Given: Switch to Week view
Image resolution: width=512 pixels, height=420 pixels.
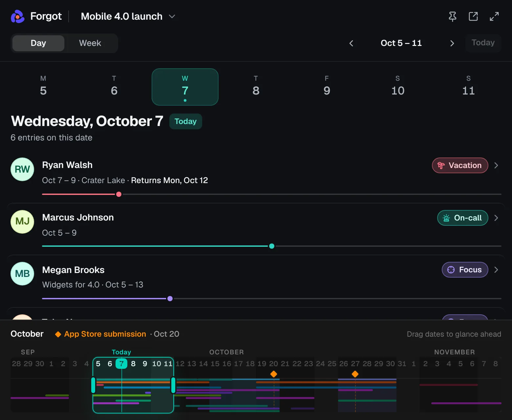Looking at the screenshot, I should [x=90, y=43].
